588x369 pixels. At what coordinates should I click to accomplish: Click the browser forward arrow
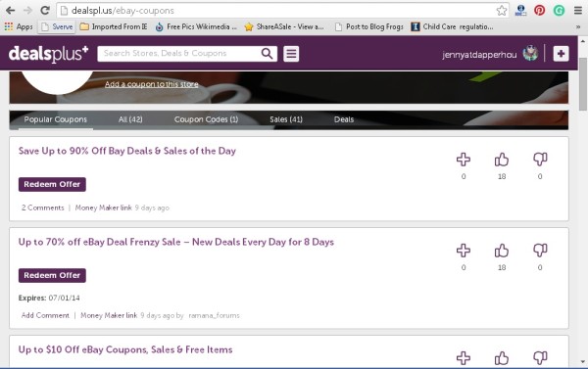pos(27,10)
